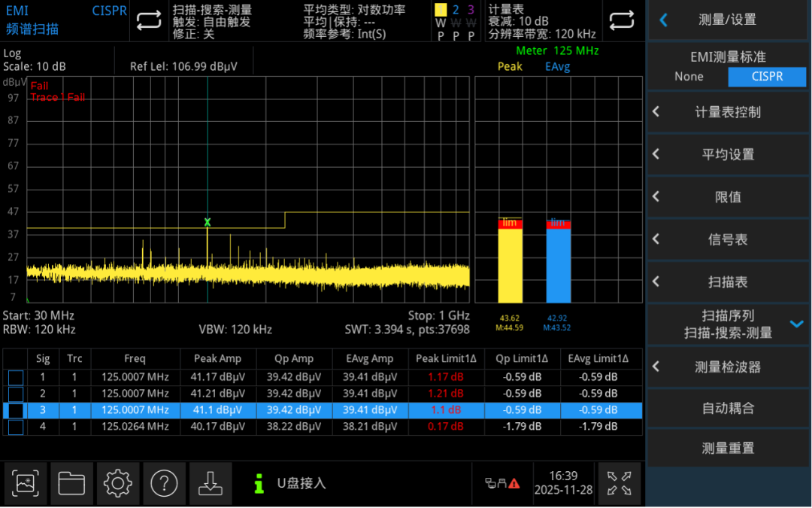
Task: Tap the yellow Peak meter bar
Action: [x=510, y=262]
